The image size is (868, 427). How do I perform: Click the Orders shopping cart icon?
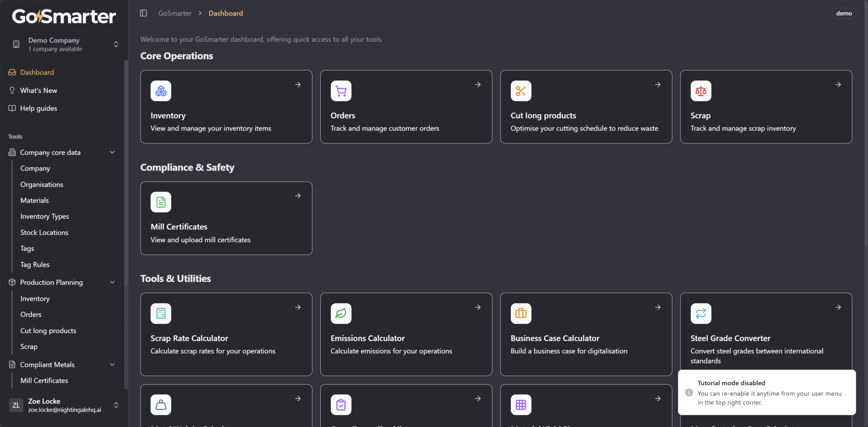(341, 91)
